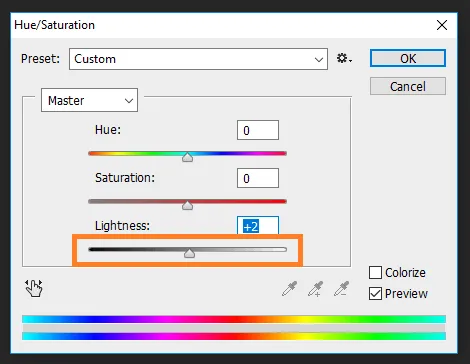
Task: Click the Lightness slider handle
Action: 189,253
